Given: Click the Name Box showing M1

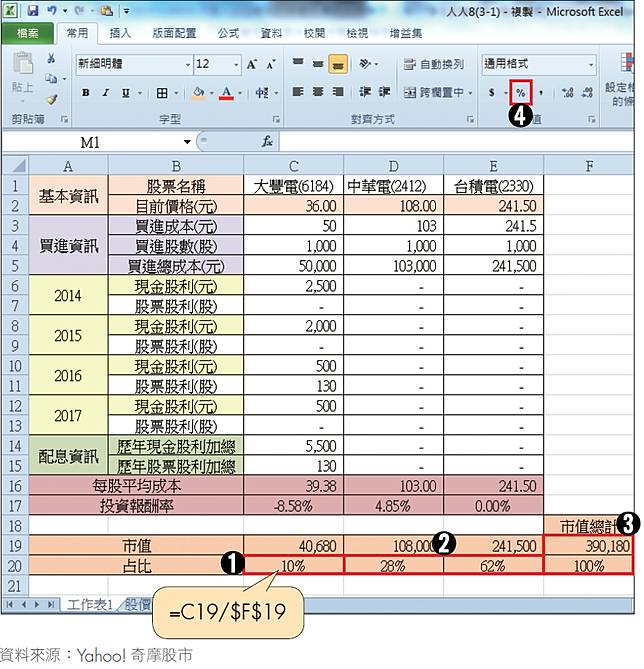Looking at the screenshot, I should click(90, 142).
